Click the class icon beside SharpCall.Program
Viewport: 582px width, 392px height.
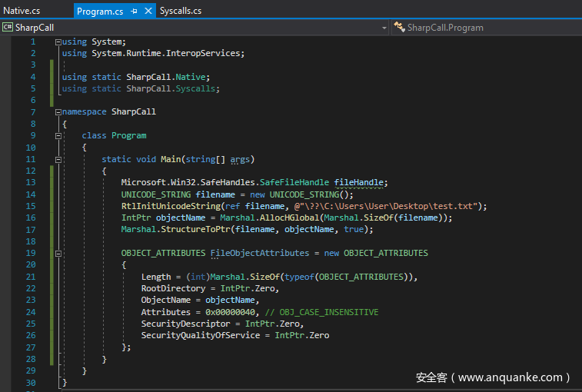point(399,28)
